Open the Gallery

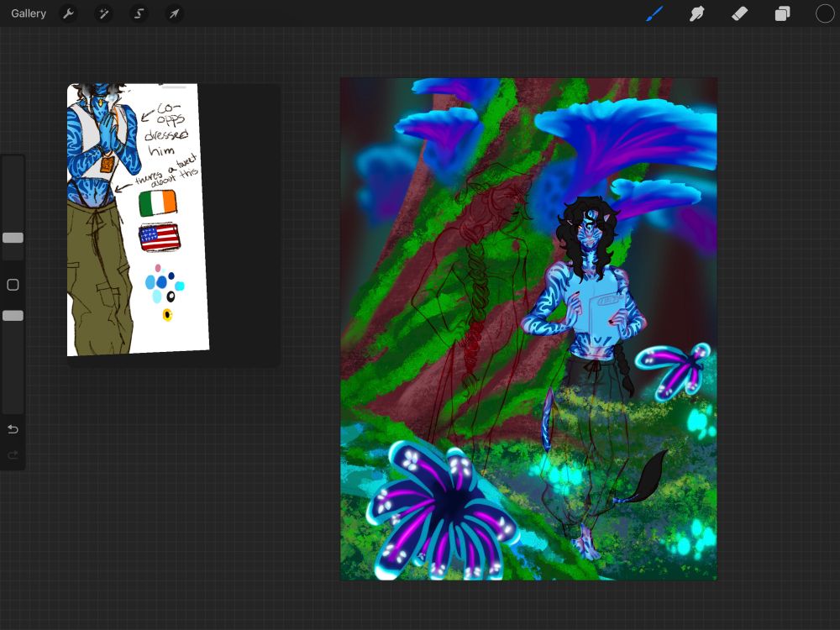(29, 13)
